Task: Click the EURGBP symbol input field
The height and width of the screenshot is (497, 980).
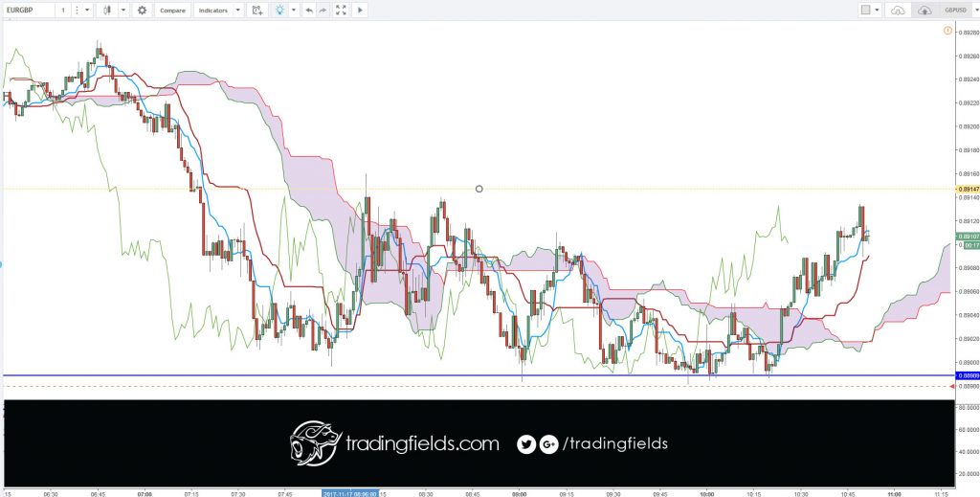Action: [x=28, y=10]
